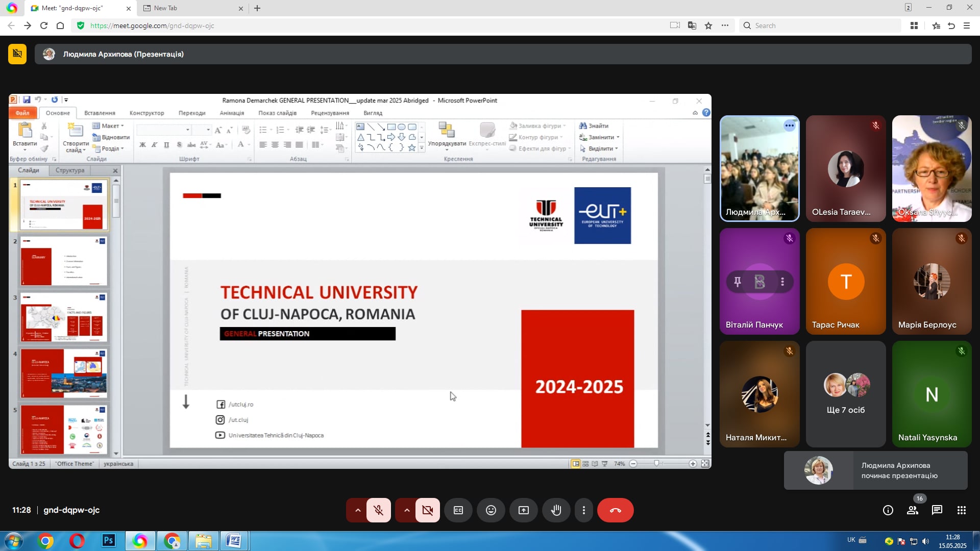
Task: Open Заливка фігури shape fill dropdown
Action: tap(538, 126)
